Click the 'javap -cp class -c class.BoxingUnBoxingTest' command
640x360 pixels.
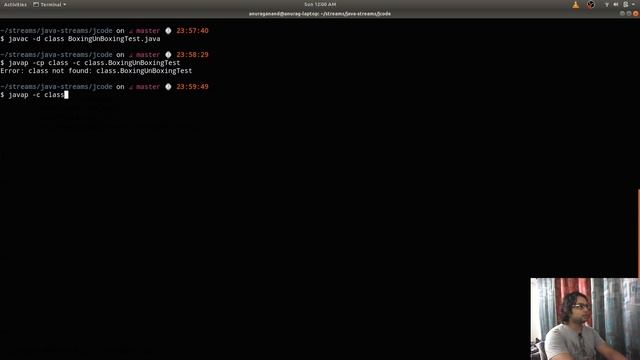pyautogui.click(x=94, y=63)
